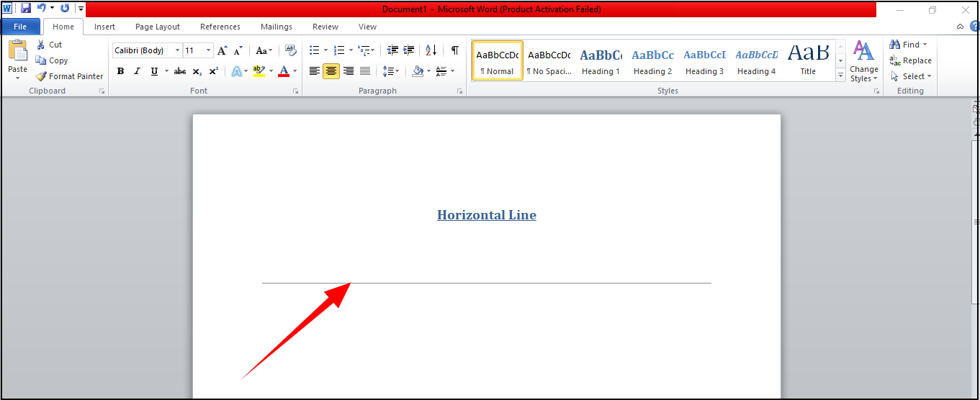Screen dimensions: 980x400
Task: Open the Select dropdown
Action: point(911,76)
